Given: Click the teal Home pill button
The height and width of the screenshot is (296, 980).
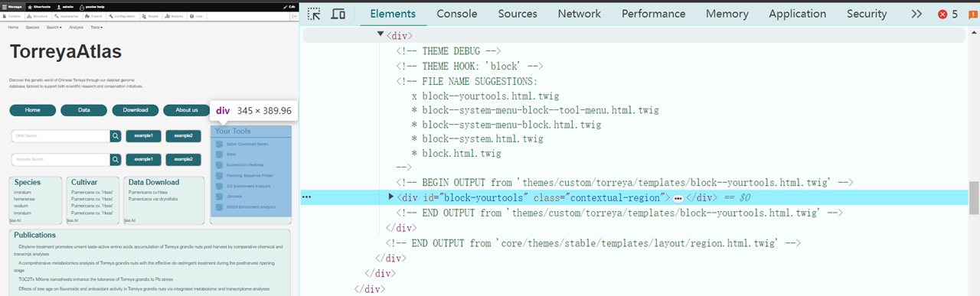Looking at the screenshot, I should (x=32, y=110).
